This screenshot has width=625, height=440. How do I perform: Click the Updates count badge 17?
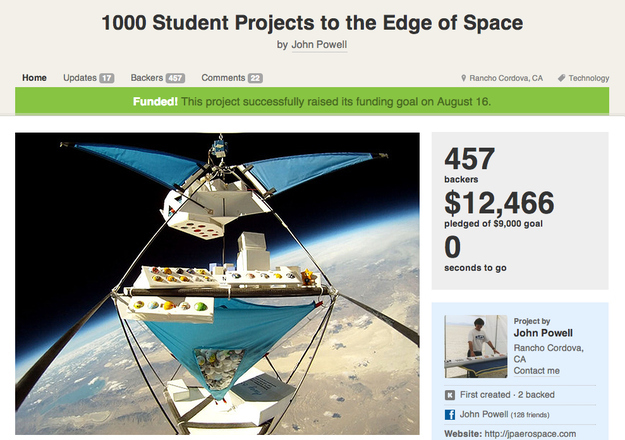[106, 78]
